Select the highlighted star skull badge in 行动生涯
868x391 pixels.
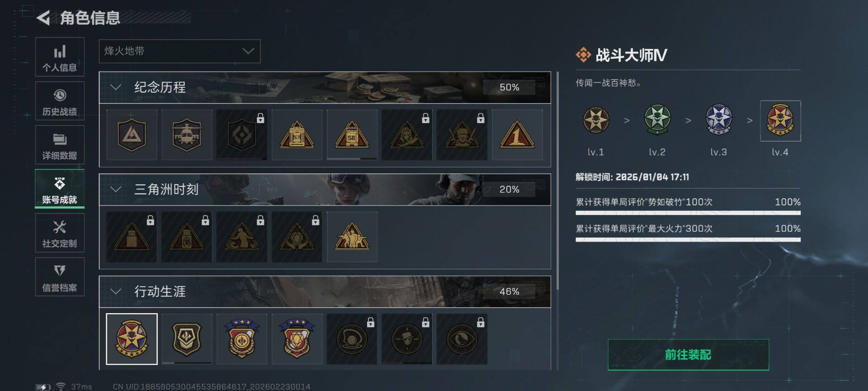click(x=132, y=339)
